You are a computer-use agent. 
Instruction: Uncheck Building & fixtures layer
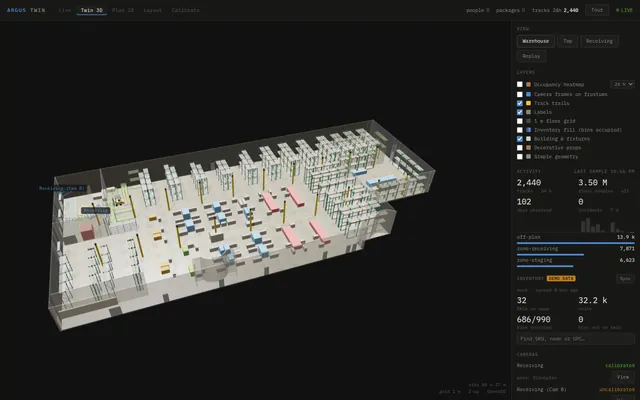[520, 139]
